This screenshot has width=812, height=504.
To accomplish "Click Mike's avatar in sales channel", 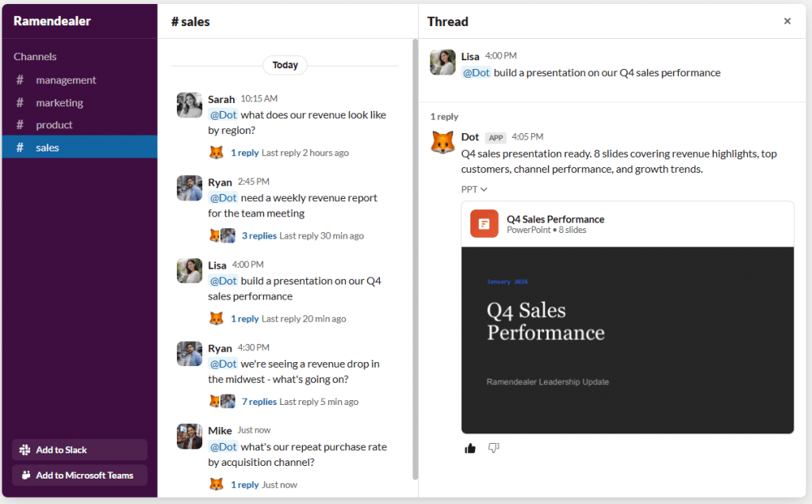I will click(189, 437).
